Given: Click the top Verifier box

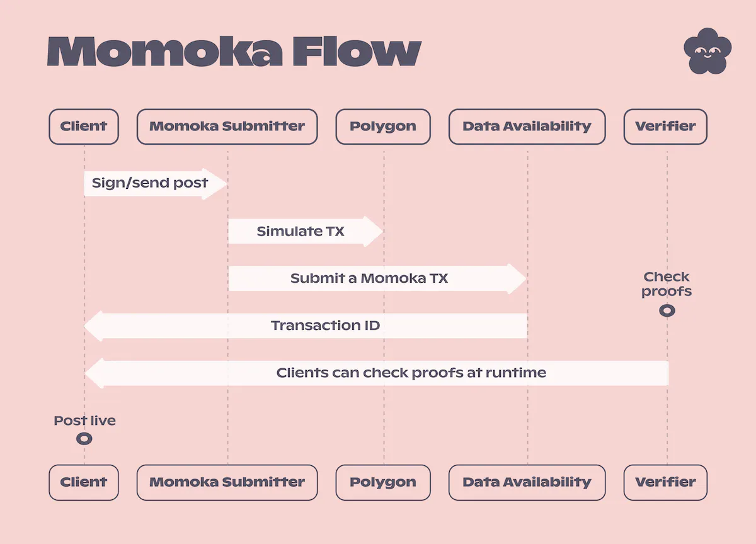Looking at the screenshot, I should (665, 127).
